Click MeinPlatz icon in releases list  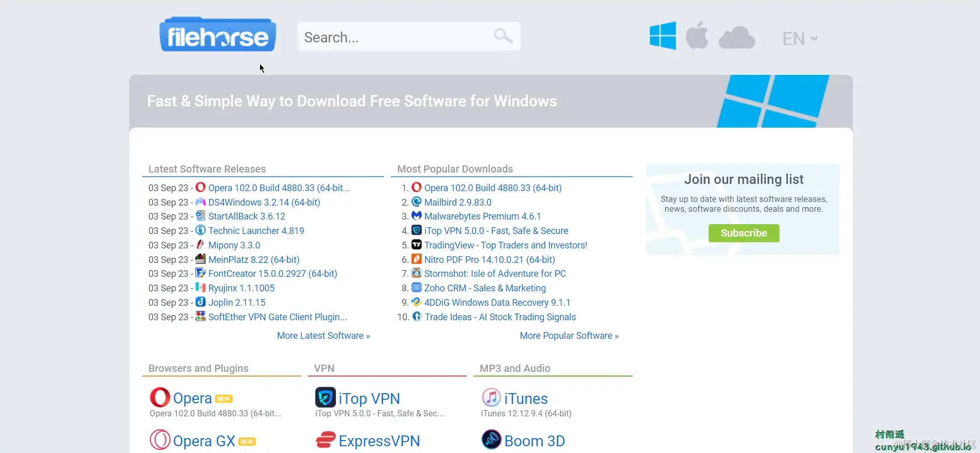[201, 259]
